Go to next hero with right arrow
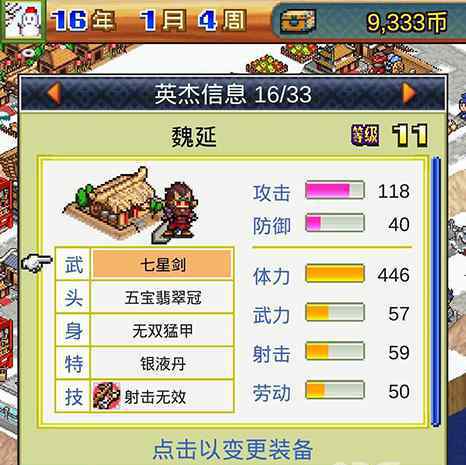466x465 pixels. click(x=409, y=94)
